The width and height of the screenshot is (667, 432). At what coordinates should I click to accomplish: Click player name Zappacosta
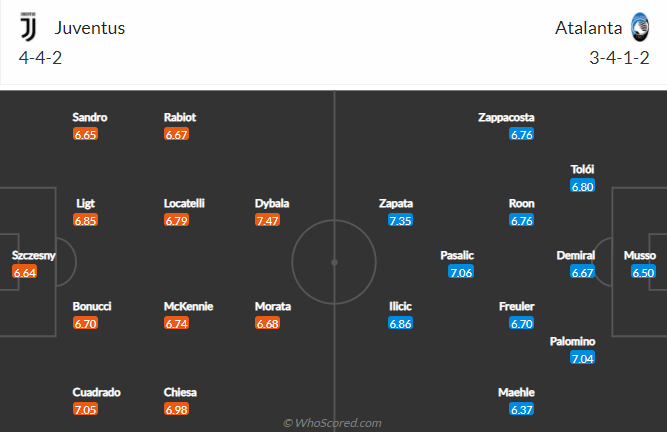coord(506,117)
